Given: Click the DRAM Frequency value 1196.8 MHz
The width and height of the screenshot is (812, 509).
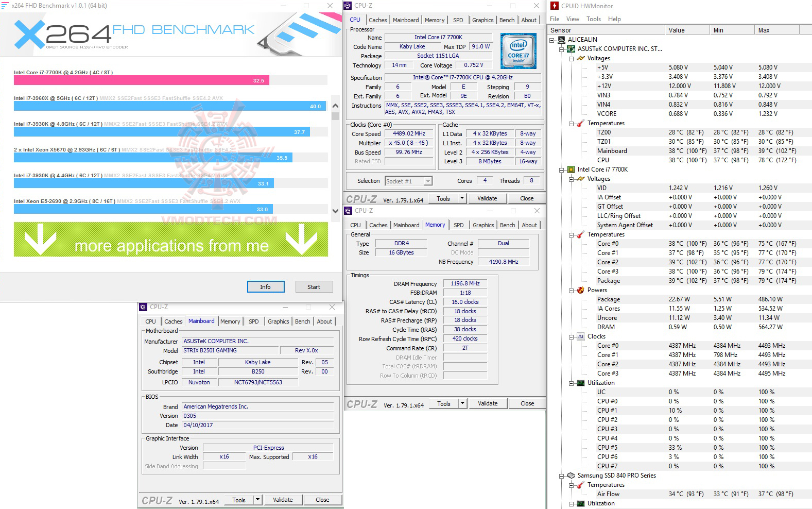Looking at the screenshot, I should pos(465,284).
